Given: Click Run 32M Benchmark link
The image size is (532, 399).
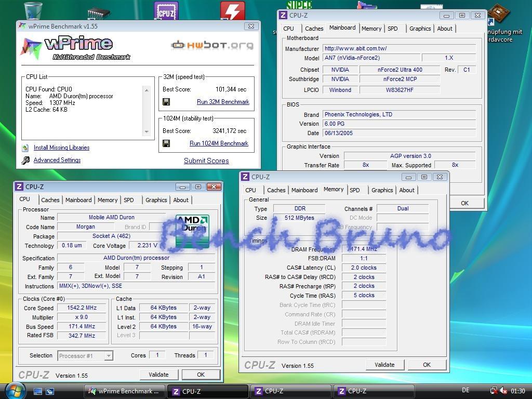Looking at the screenshot, I should (223, 102).
